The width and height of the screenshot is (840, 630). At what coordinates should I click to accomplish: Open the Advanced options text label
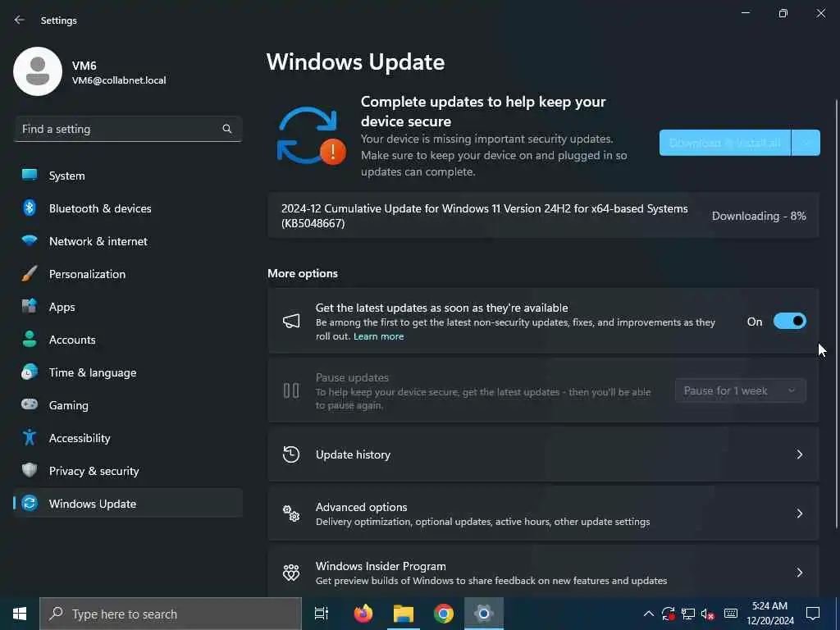362,507
